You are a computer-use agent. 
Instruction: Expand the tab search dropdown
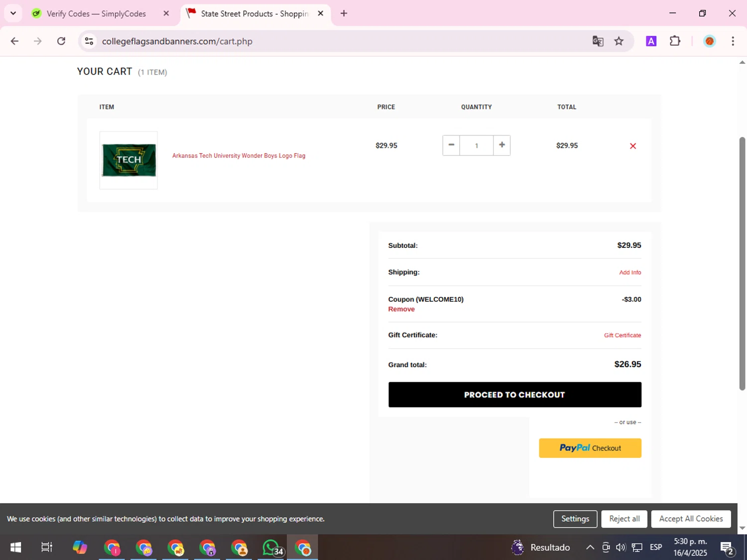click(13, 13)
